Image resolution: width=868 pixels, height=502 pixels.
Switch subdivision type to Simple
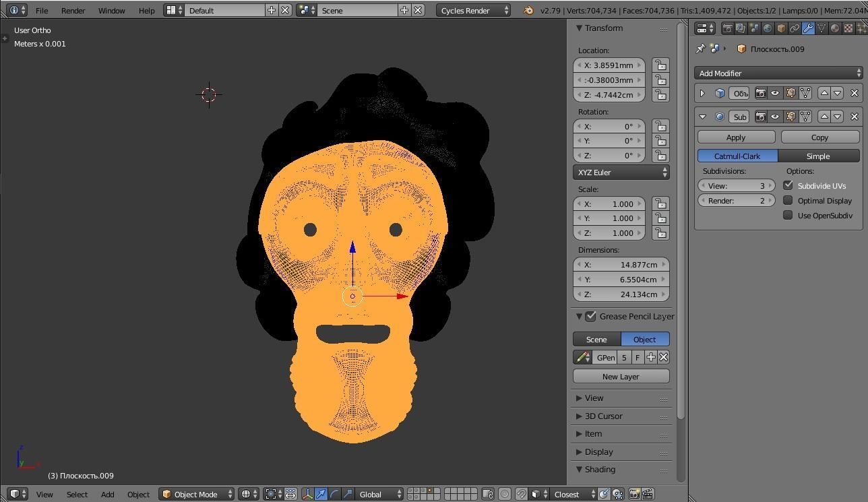point(819,156)
